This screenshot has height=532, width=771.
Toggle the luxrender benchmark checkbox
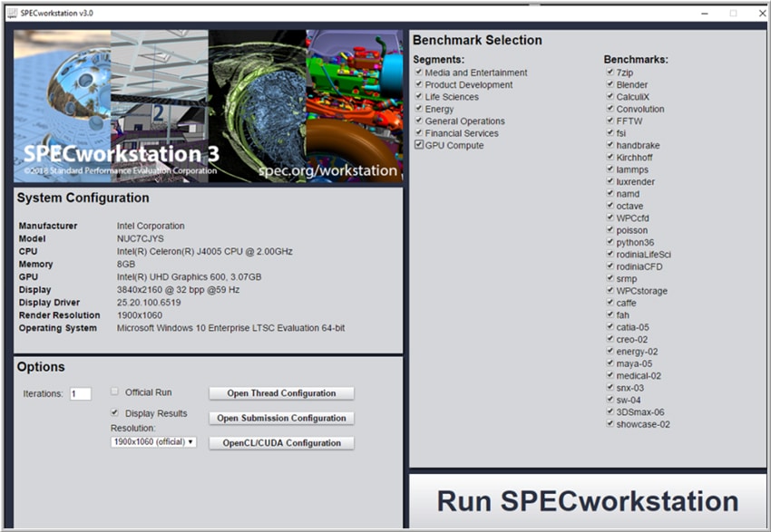coord(610,181)
